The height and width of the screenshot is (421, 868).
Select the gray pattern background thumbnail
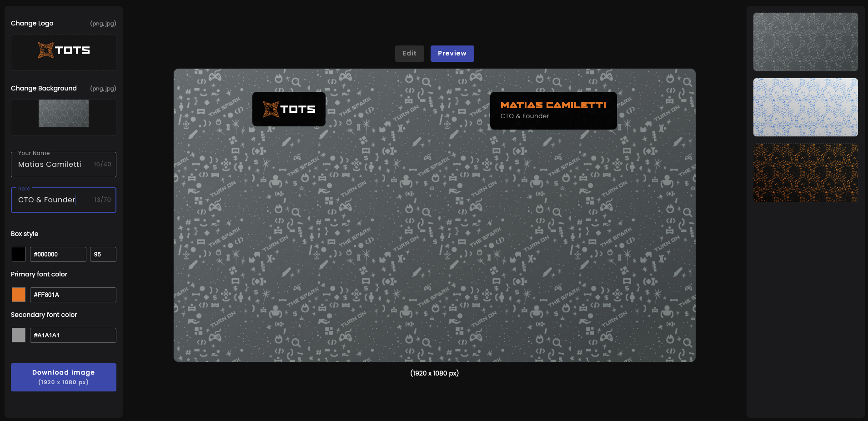pyautogui.click(x=805, y=42)
